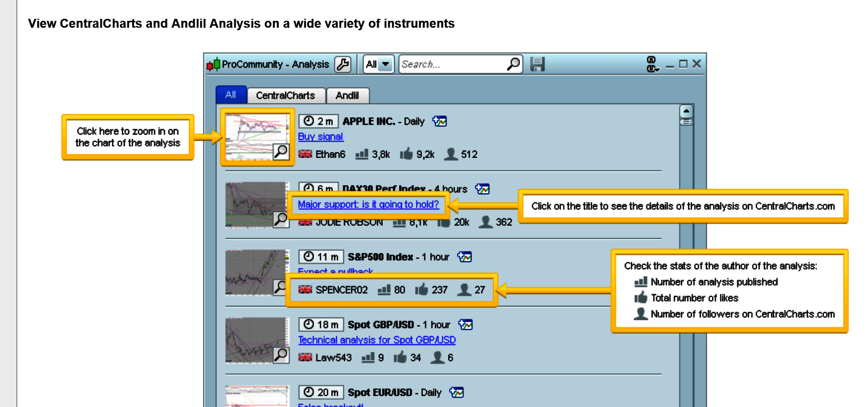
Task: Click the S&P500 Index chart thumbnail
Action: [257, 273]
